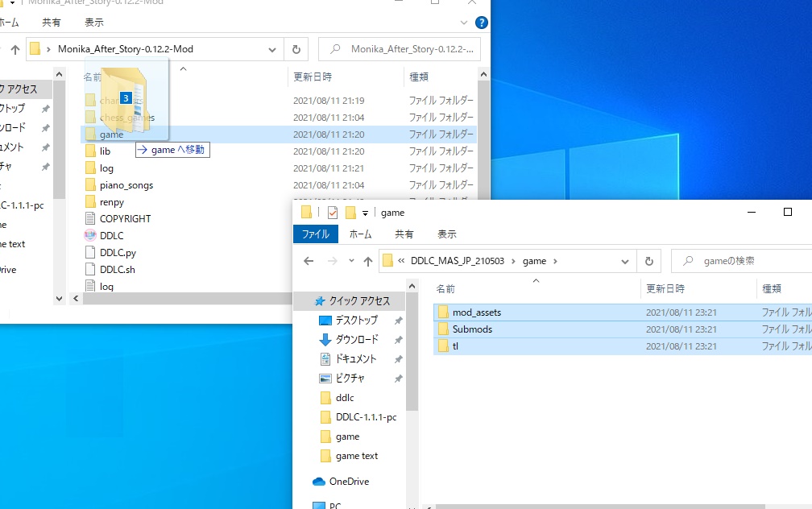This screenshot has width=812, height=509.
Task: Click the game folder row's date 2021/08/11 21:20
Action: [329, 134]
